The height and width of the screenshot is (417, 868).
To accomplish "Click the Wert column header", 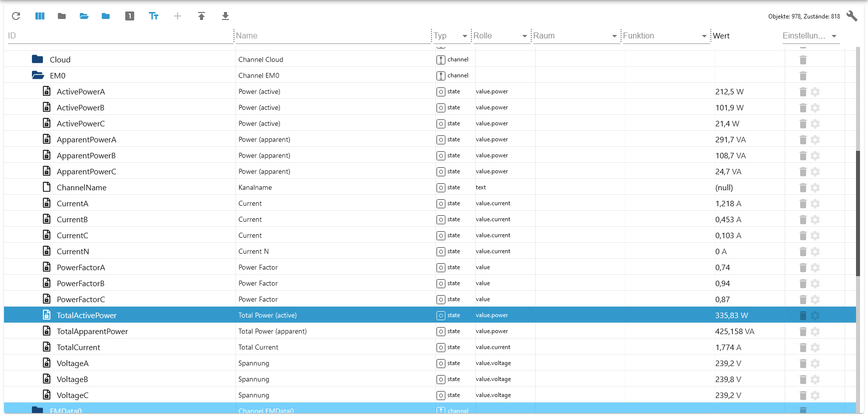I will [x=721, y=36].
